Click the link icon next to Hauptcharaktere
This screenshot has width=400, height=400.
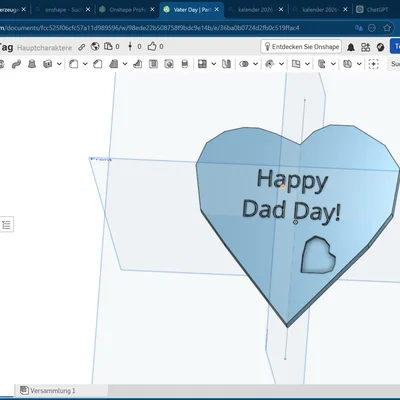click(82, 47)
